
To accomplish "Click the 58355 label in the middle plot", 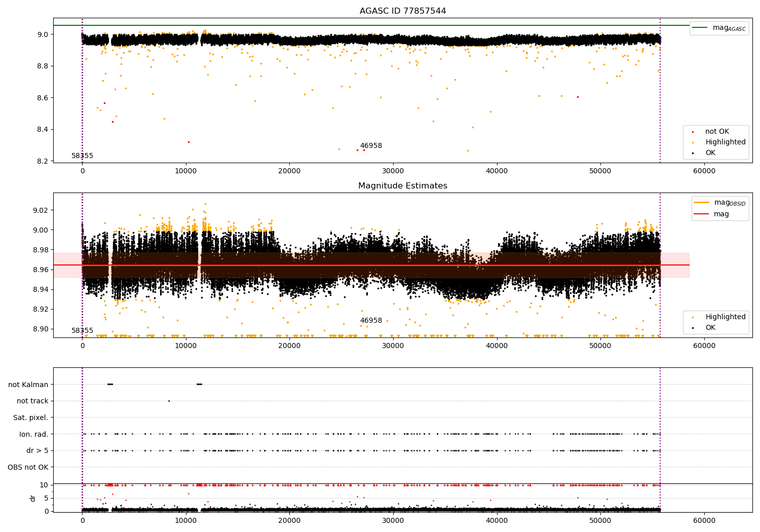I will coord(82,331).
